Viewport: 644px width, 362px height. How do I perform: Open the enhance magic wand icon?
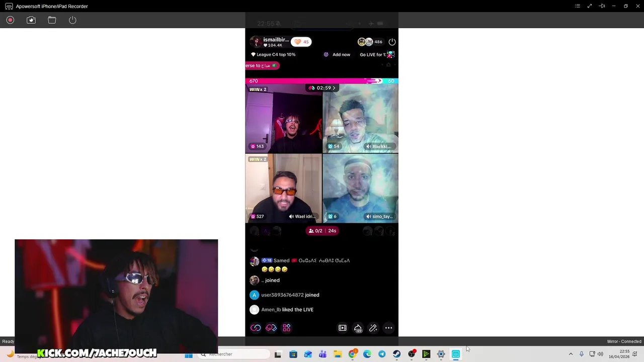[373, 328]
